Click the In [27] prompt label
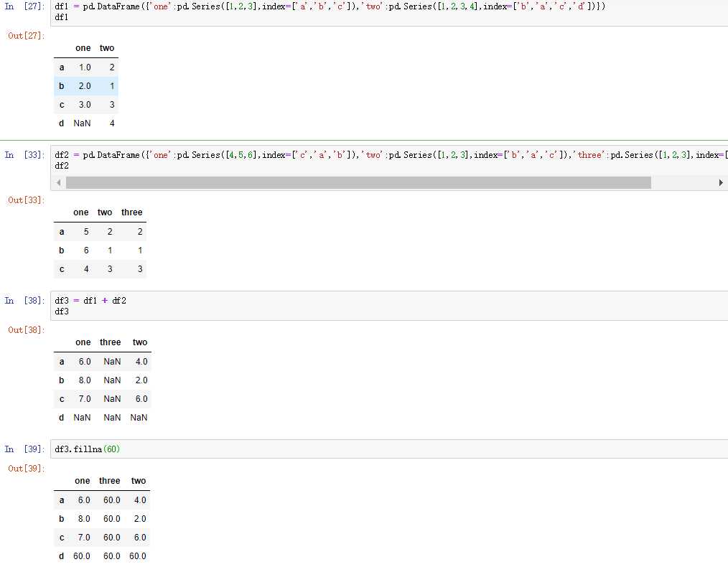The height and width of the screenshot is (567, 728). click(24, 6)
